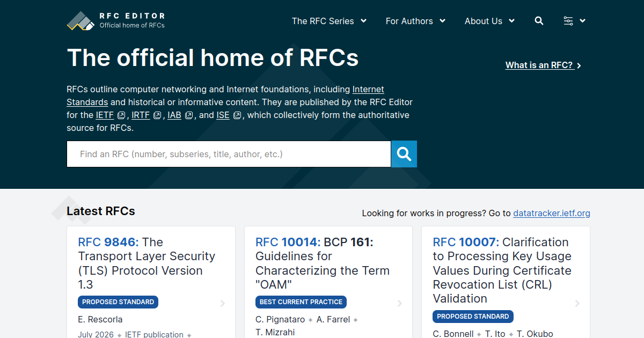644x338 pixels.
Task: Open the What is an RFC? link
Action: pyautogui.click(x=539, y=65)
